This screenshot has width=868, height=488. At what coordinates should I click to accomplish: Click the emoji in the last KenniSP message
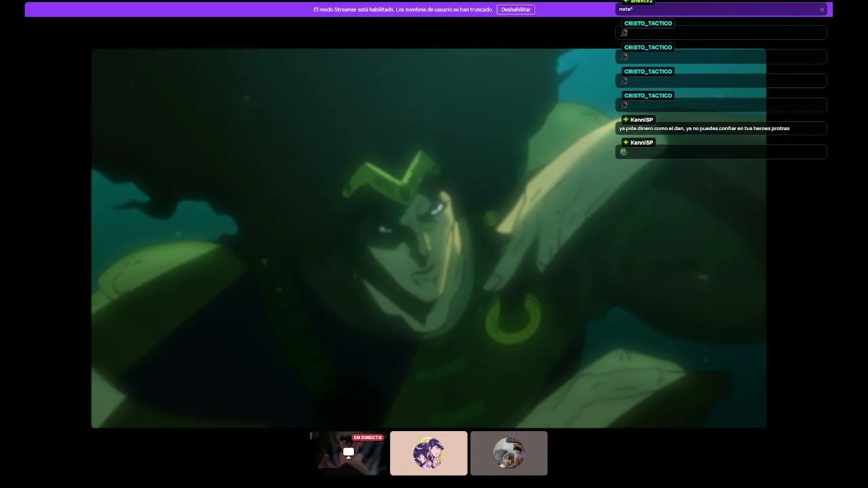[624, 152]
